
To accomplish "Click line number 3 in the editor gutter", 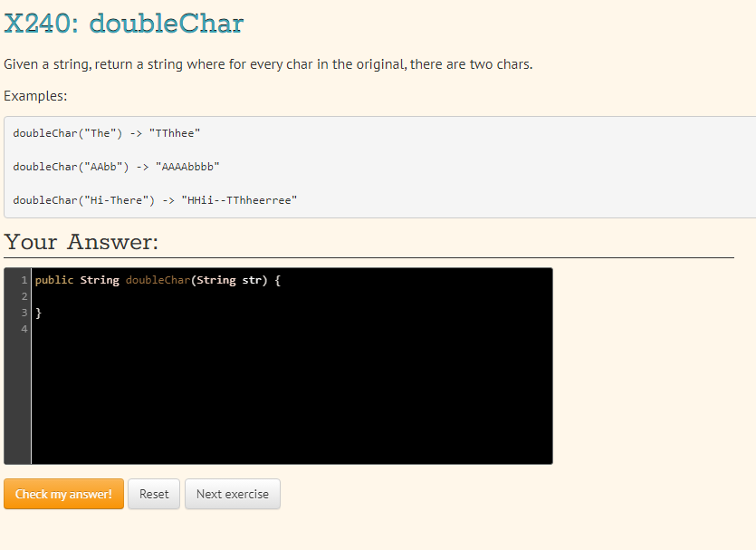I will point(23,312).
